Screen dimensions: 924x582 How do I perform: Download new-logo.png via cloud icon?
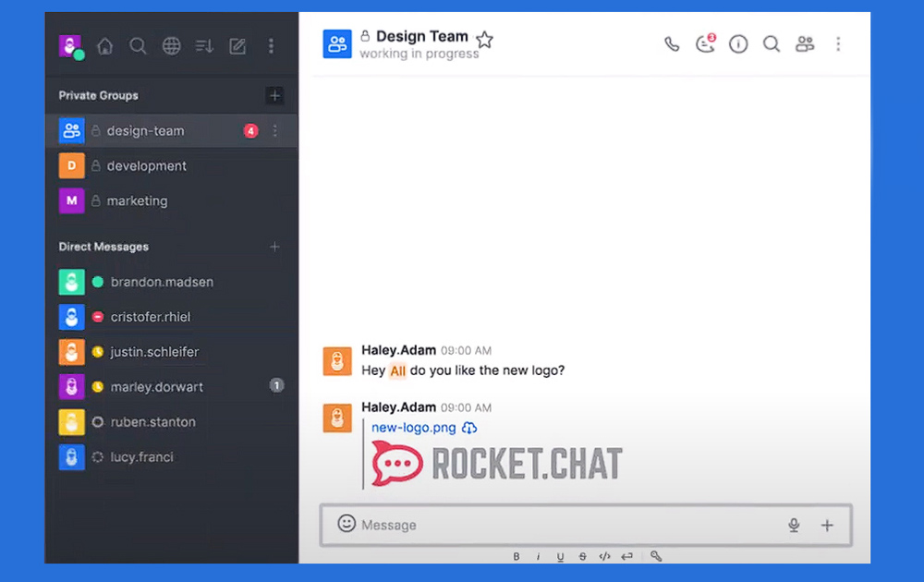coord(469,428)
